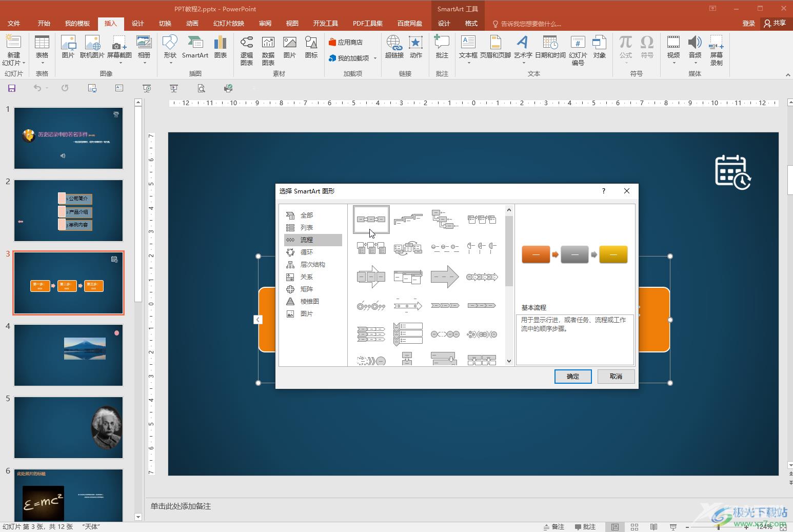Select the Basic Process layout thumbnail

(371, 220)
